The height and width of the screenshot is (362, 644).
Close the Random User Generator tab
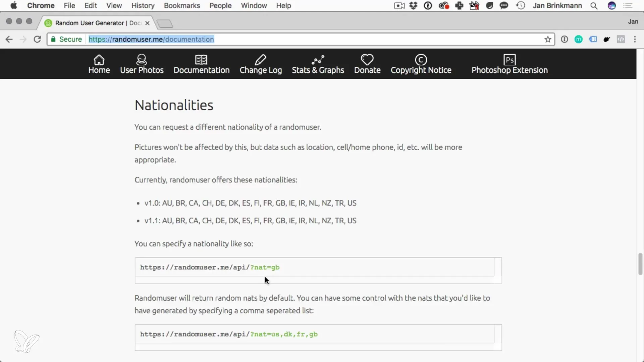(x=147, y=23)
